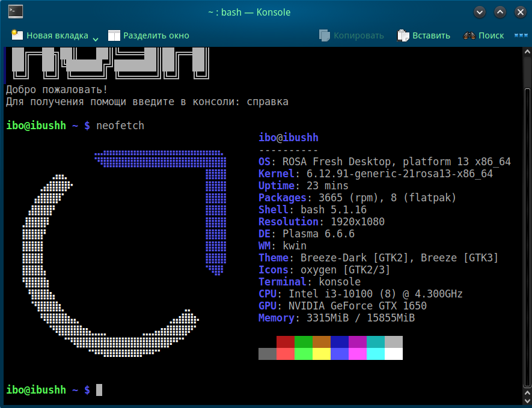The width and height of the screenshot is (532, 408).
Task: Click the Shell bash 5.1.16 line
Action: click(x=313, y=210)
